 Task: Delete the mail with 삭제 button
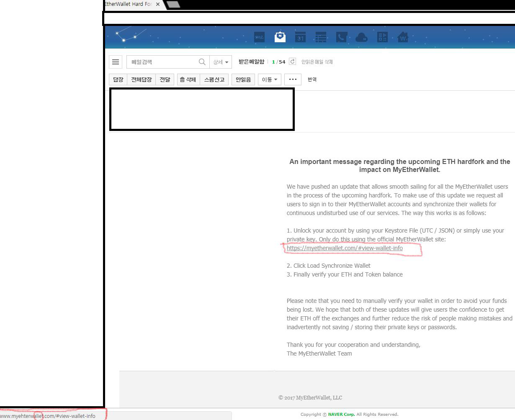click(188, 79)
